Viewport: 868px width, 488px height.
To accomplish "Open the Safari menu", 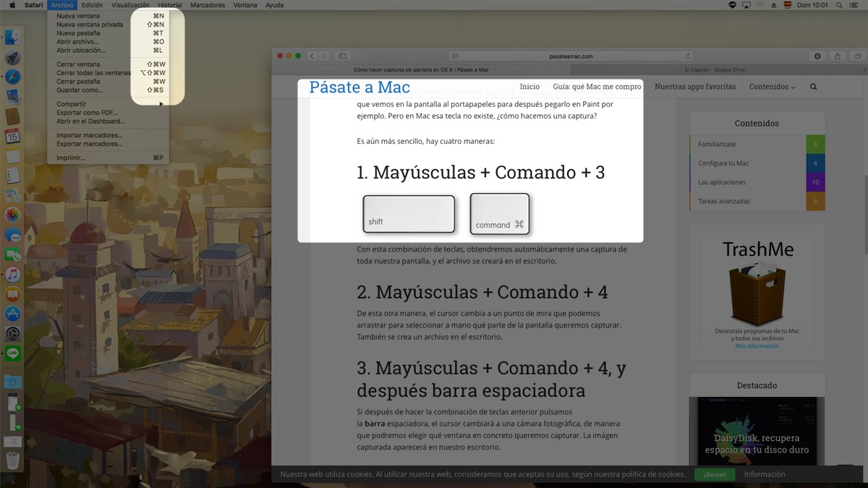I will [x=33, y=5].
